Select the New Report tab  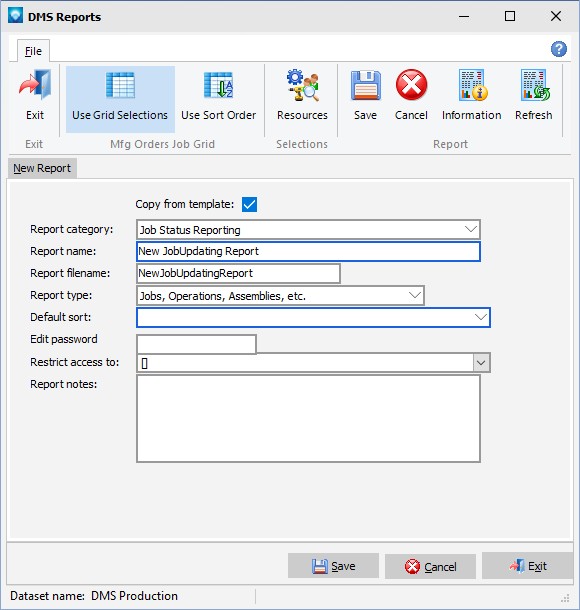(42, 168)
